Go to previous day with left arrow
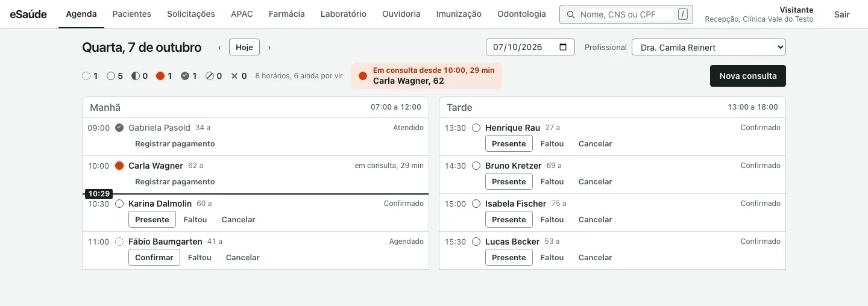Screen dimensions: 868x306 pyautogui.click(x=219, y=47)
